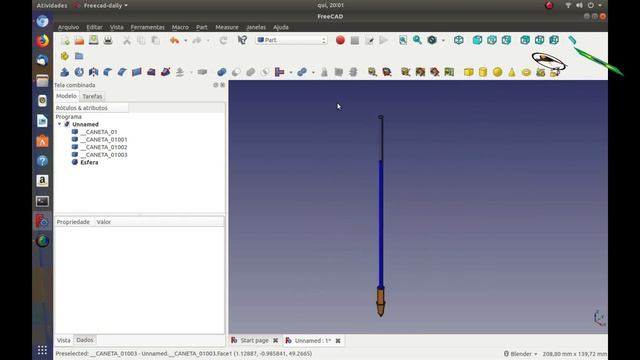Click the yellow Create Part icon
This screenshot has width=640, height=360.
point(64,56)
